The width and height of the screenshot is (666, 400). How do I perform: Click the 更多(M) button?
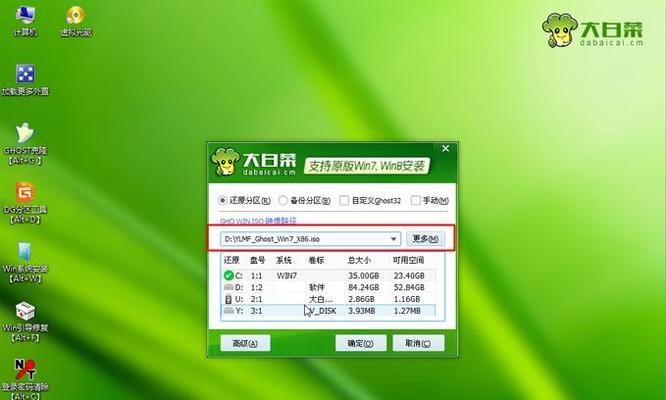click(x=426, y=239)
